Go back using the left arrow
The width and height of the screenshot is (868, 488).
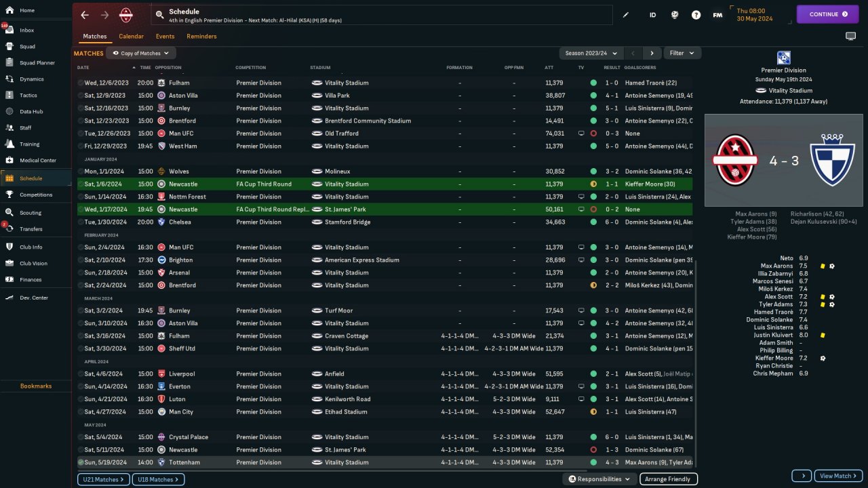[85, 15]
